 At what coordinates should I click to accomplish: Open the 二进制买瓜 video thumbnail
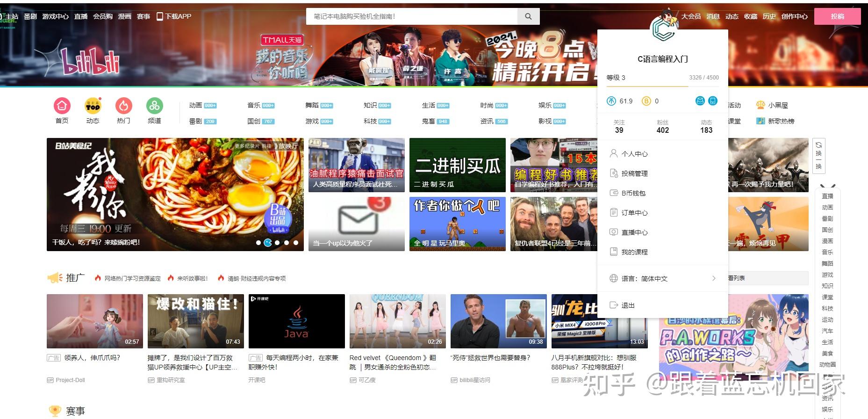click(458, 165)
